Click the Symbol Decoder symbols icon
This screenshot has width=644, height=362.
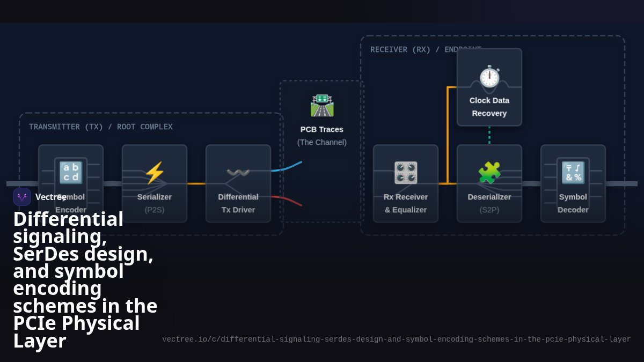[x=573, y=173]
